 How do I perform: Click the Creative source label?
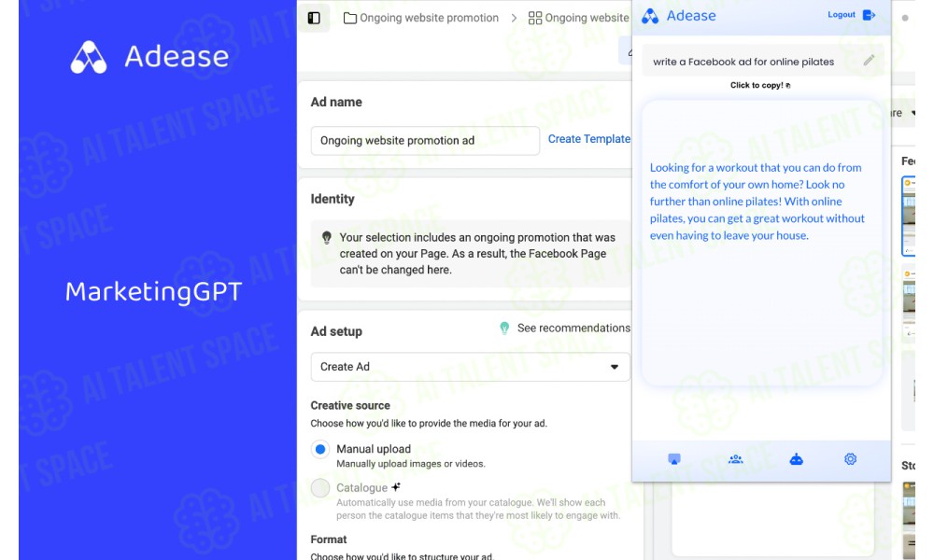[x=350, y=405]
